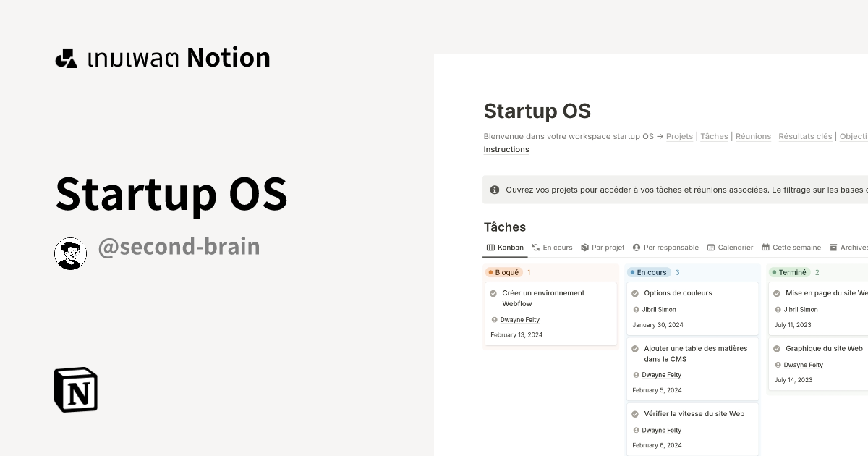Follow the Projets link in the welcome line
The width and height of the screenshot is (868, 456).
pos(679,136)
